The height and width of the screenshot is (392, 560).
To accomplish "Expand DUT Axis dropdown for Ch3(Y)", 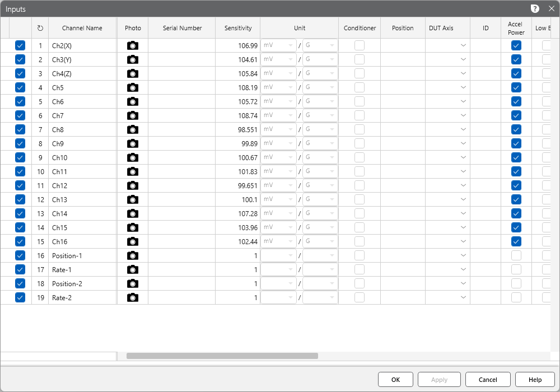I will (463, 59).
